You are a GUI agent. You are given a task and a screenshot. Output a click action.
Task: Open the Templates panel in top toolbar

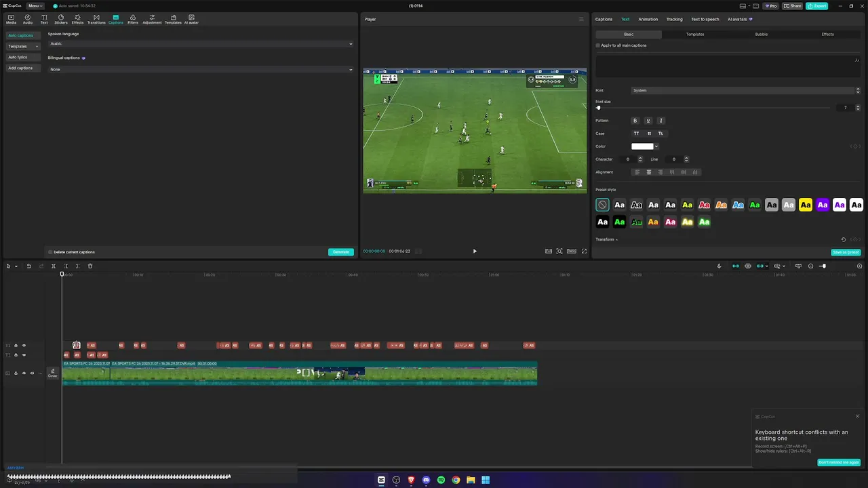tap(173, 19)
